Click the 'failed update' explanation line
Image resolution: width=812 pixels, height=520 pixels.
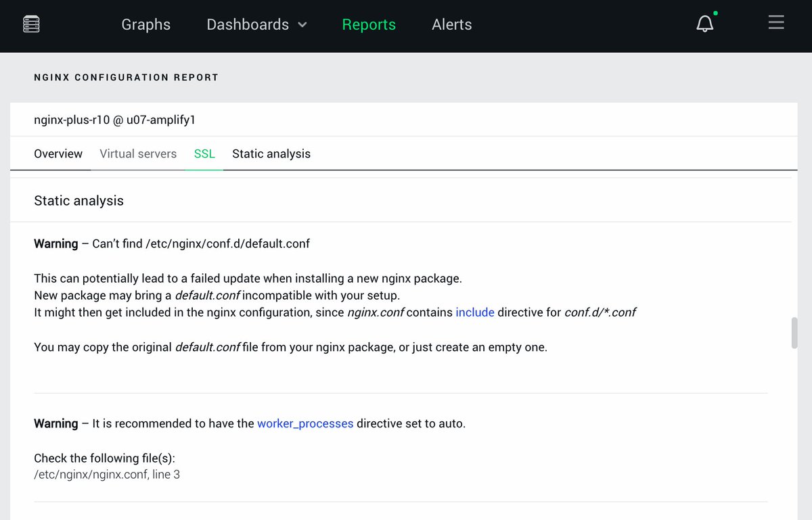(248, 278)
